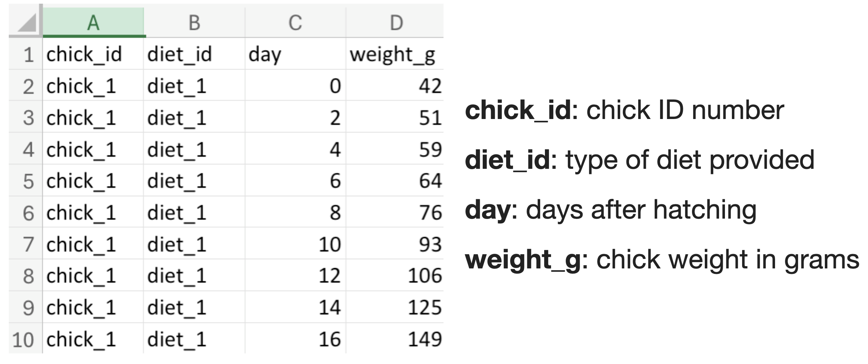Select row 10 header
The image size is (868, 364).
[x=24, y=339]
